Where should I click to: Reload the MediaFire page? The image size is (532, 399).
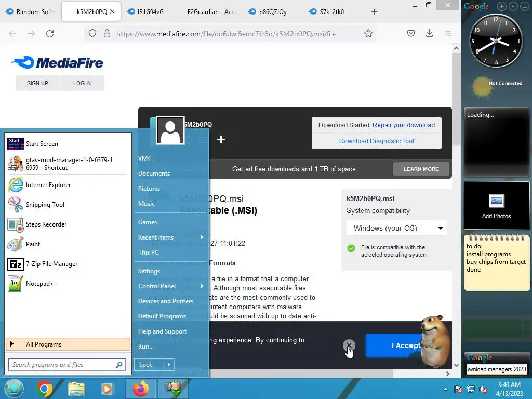click(50, 34)
